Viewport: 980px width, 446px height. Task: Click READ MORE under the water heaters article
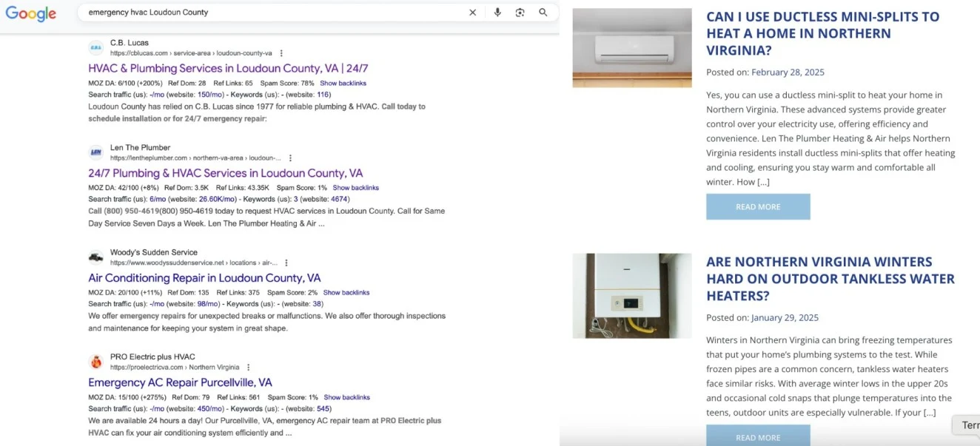(758, 436)
